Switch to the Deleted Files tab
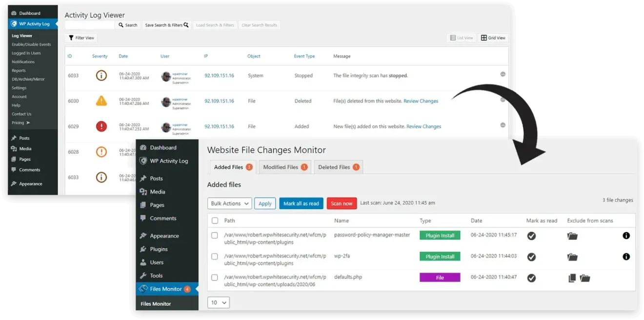Screen dimensions: 644x320 click(x=339, y=167)
